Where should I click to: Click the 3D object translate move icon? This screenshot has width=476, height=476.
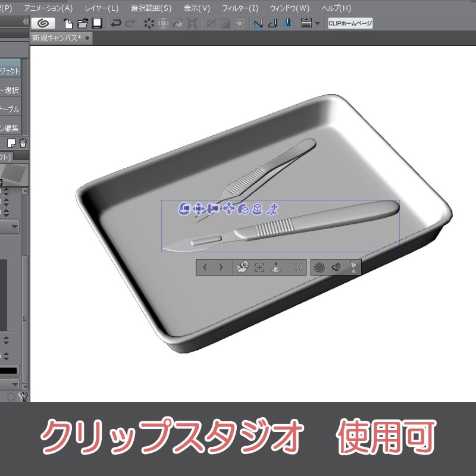(228, 209)
